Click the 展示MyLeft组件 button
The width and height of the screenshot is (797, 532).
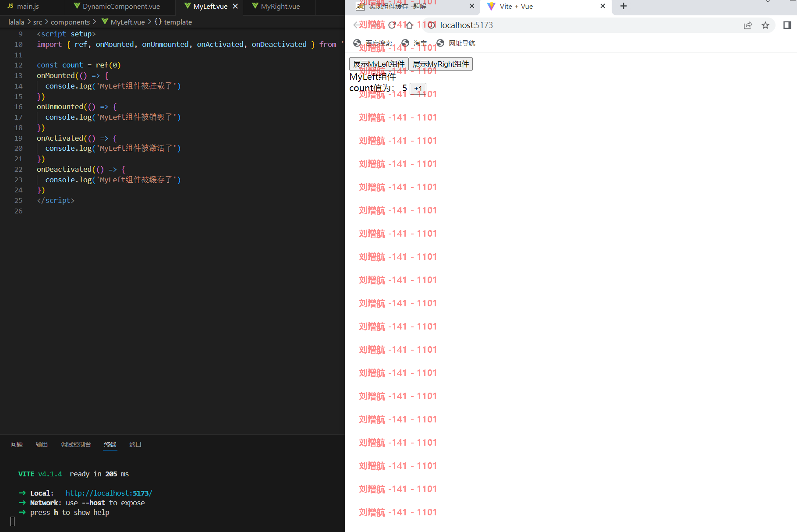[379, 64]
